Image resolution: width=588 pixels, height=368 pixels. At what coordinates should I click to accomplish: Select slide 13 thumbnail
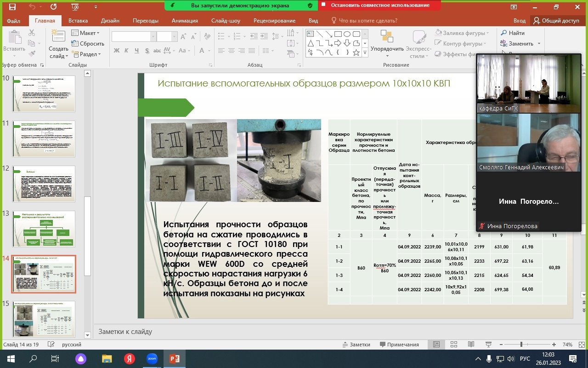44,229
